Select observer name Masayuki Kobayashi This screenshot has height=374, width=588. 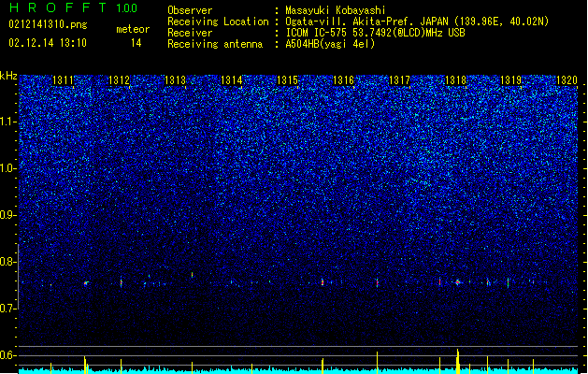[336, 10]
